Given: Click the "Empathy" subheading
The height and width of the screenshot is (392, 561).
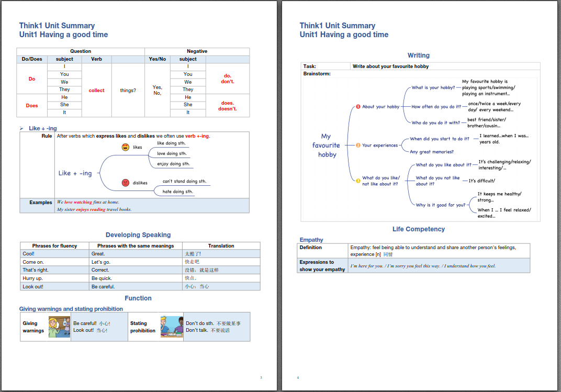Looking at the screenshot, I should point(311,240).
